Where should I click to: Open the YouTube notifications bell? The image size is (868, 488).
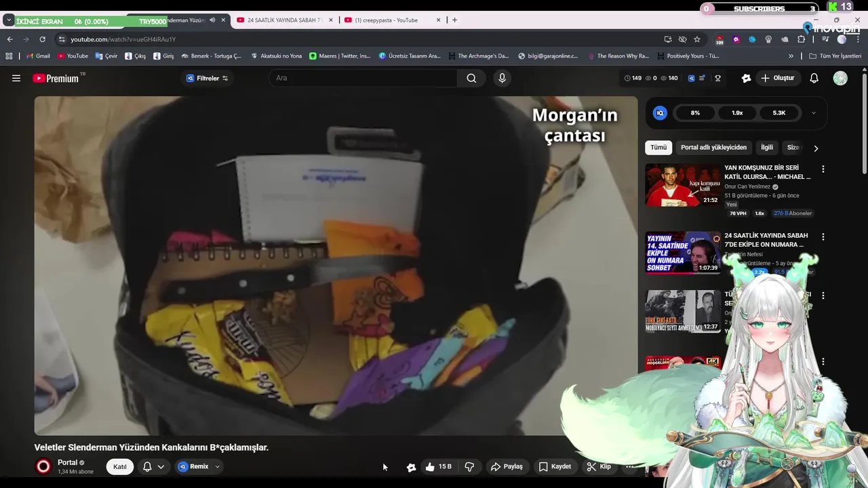[x=814, y=78]
